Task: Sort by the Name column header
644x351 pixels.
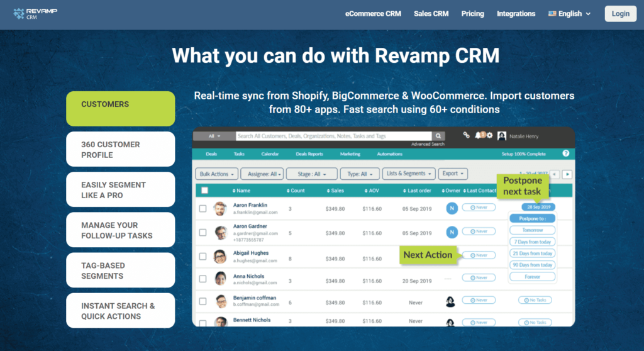Action: (241, 191)
